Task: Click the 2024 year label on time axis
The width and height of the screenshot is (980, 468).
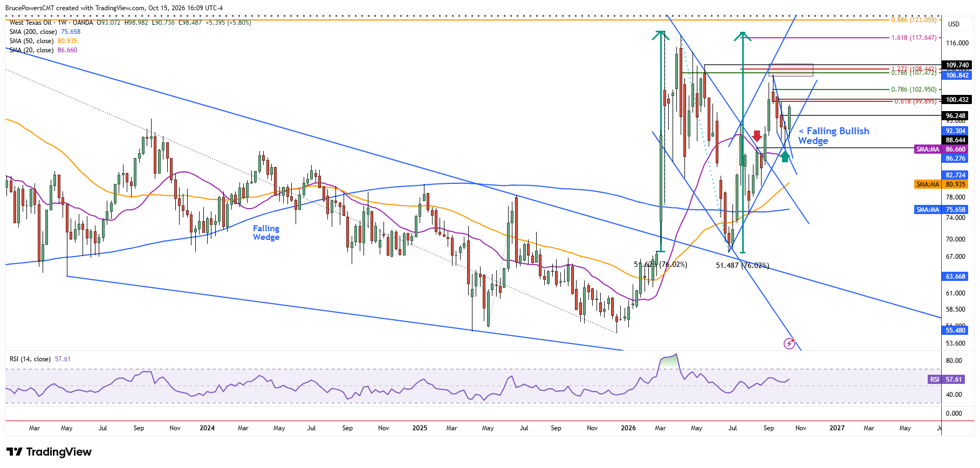Action: pyautogui.click(x=207, y=428)
